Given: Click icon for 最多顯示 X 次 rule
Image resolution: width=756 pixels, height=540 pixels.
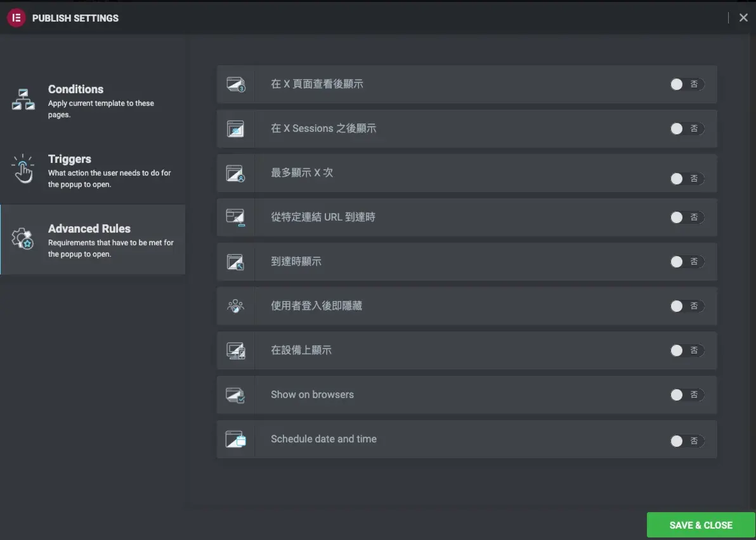Looking at the screenshot, I should pos(236,174).
